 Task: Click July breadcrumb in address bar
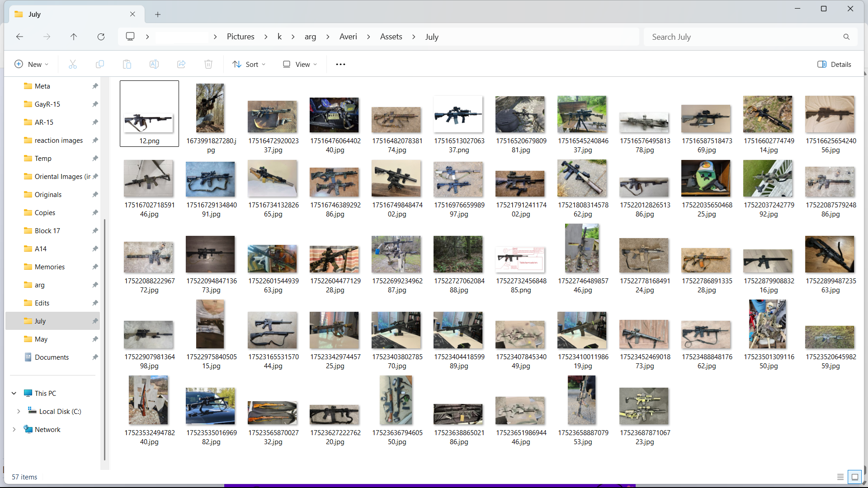pos(432,37)
